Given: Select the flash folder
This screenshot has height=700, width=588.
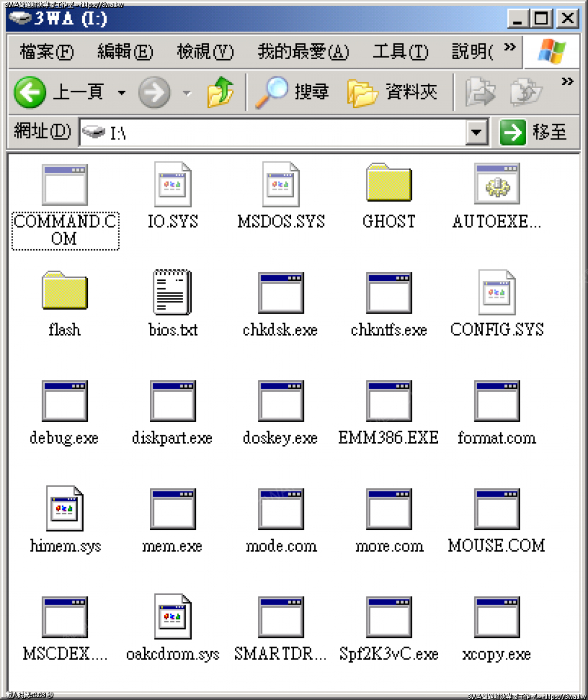Looking at the screenshot, I should [x=64, y=292].
